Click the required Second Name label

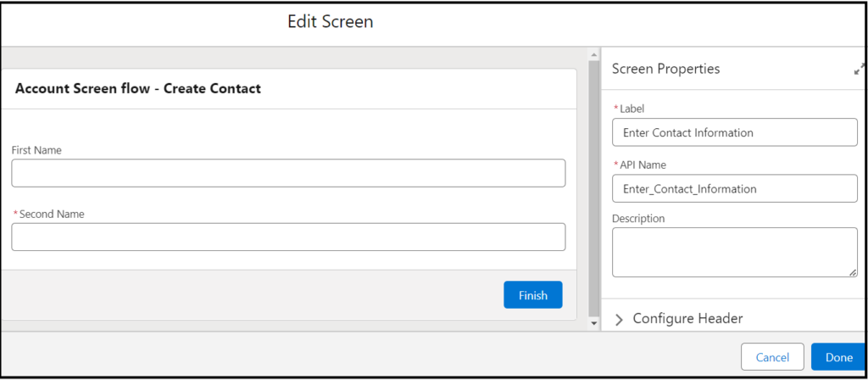pos(48,214)
